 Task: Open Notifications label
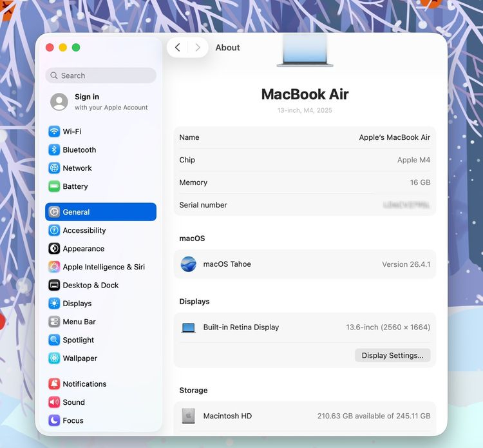85,384
